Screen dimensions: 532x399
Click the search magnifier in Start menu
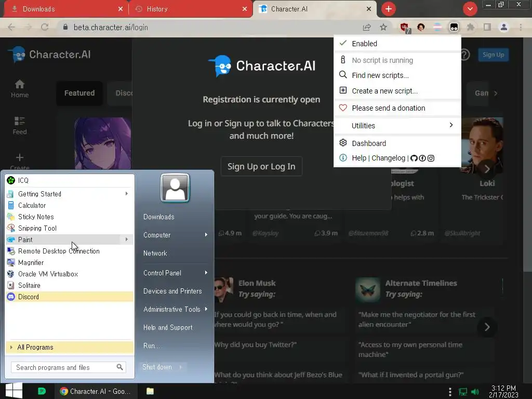[120, 367]
